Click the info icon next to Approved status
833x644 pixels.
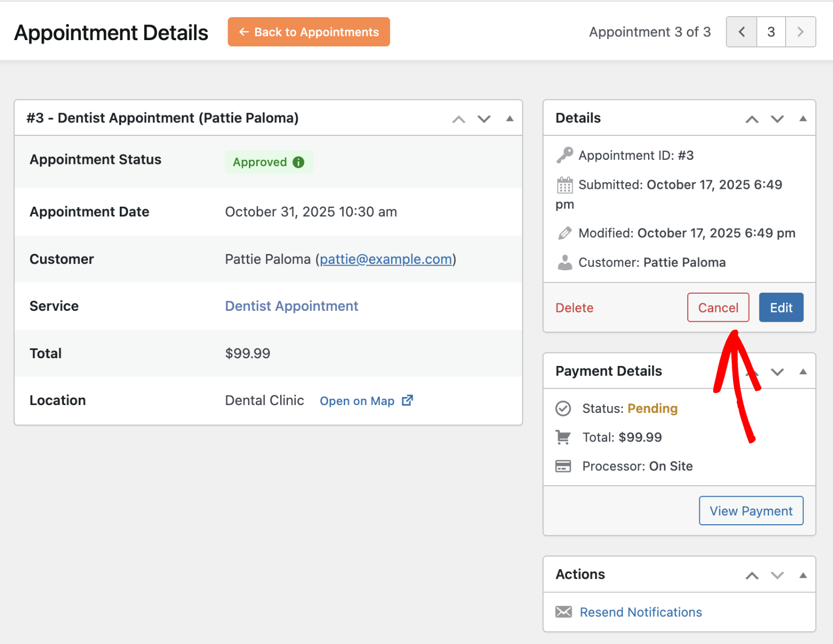pos(298,162)
